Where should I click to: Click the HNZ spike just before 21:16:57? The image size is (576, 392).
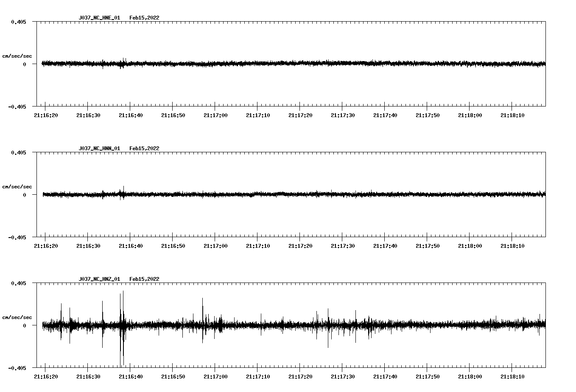(203, 320)
